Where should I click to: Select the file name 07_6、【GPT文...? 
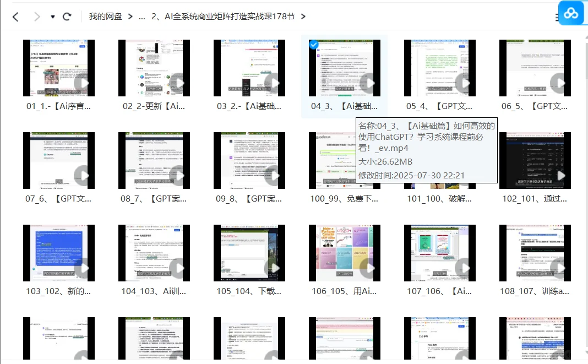point(59,198)
